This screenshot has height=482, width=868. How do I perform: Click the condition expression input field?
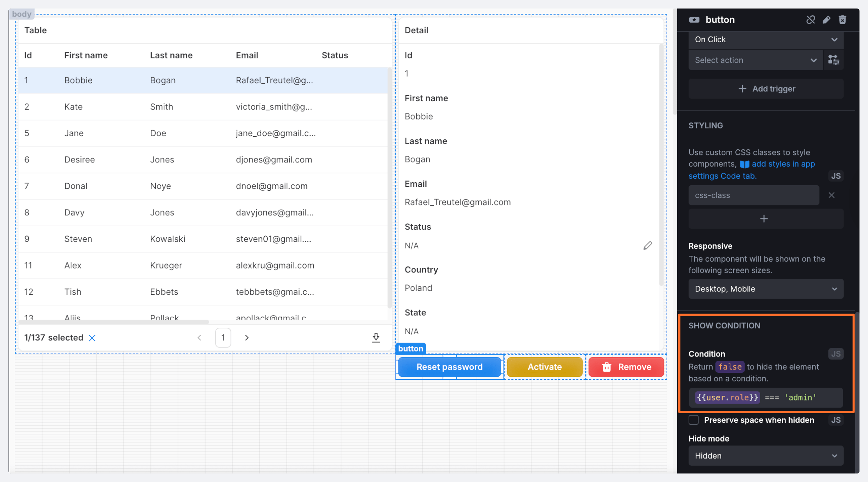point(766,398)
